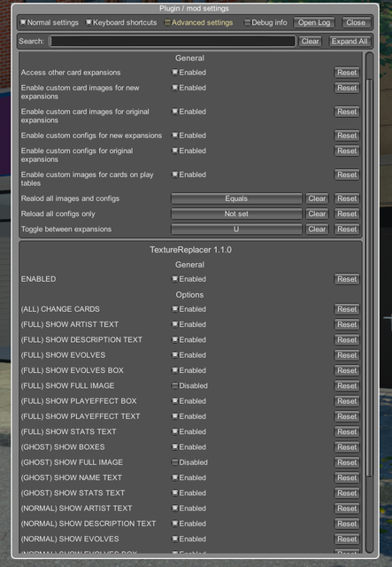Toggle (FULL) SHOW EVOLVES checkbox
The height and width of the screenshot is (567, 392).
(x=175, y=354)
